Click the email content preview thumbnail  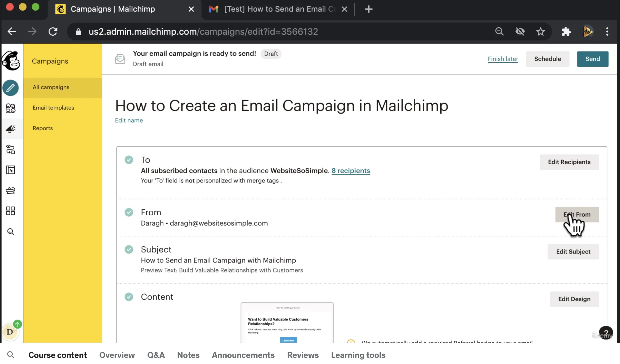click(287, 323)
